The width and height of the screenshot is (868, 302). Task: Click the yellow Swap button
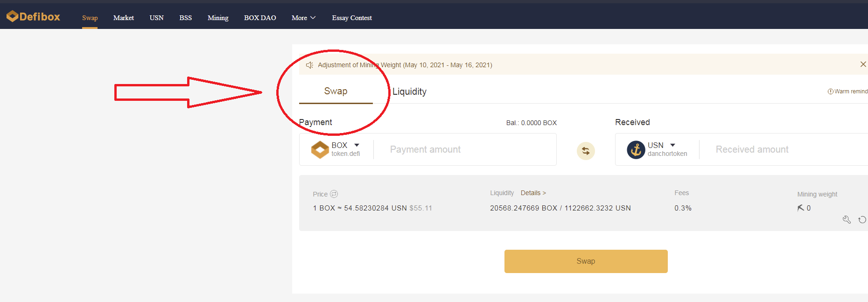click(x=586, y=261)
